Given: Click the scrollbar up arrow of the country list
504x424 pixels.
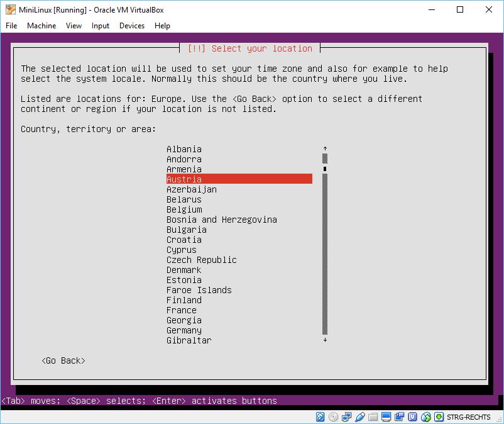Looking at the screenshot, I should click(x=325, y=149).
